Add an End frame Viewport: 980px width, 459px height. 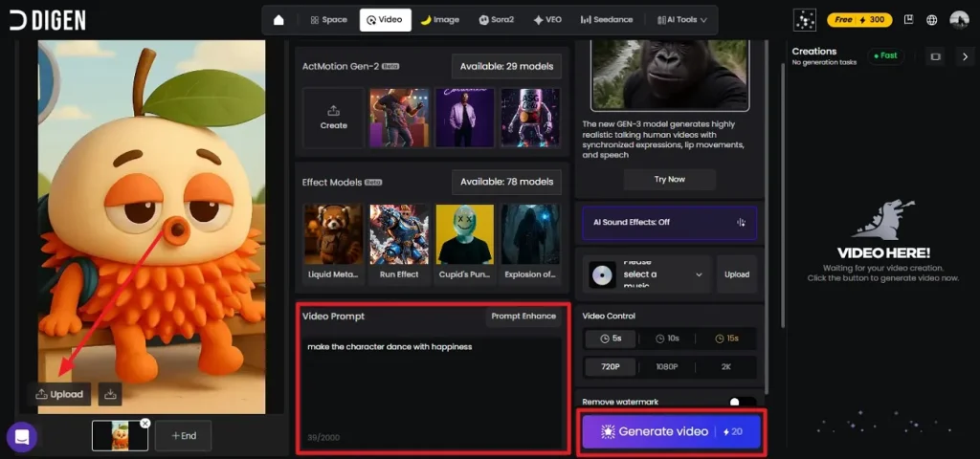click(183, 436)
